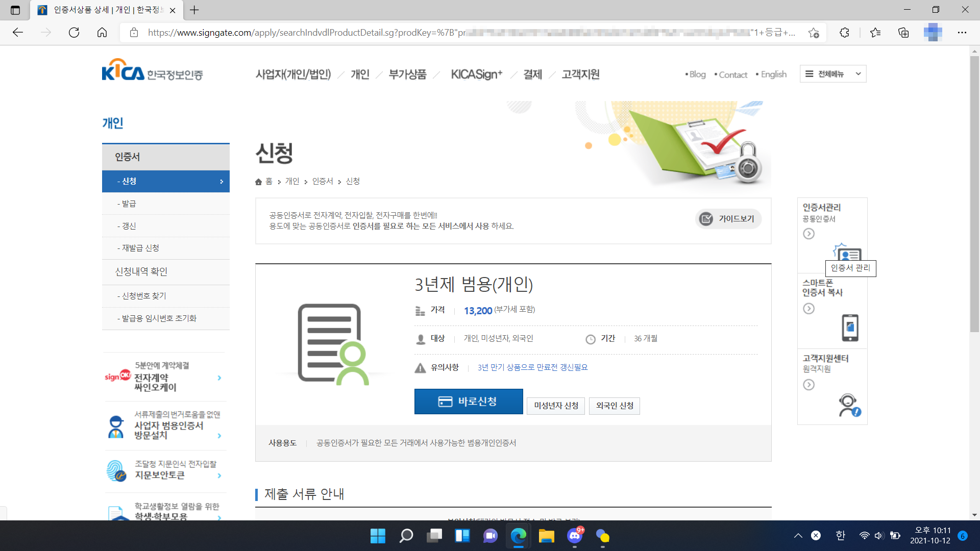Viewport: 980px width, 551px height.
Task: Open the Edge Collections icon
Action: [903, 33]
